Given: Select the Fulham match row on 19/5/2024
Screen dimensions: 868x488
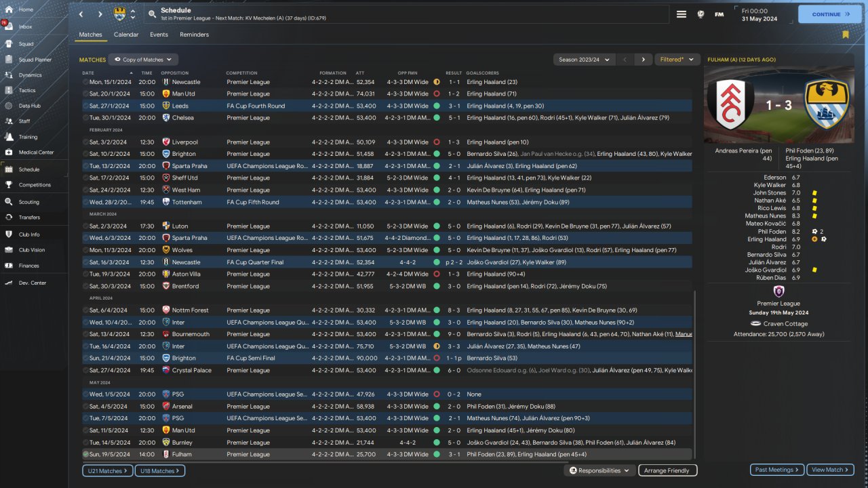Looking at the screenshot, I should point(387,454).
